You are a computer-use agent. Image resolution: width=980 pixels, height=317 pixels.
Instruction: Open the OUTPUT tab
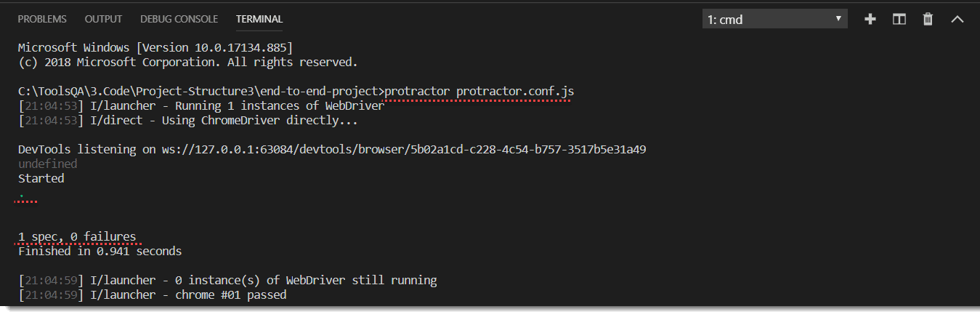tap(103, 20)
